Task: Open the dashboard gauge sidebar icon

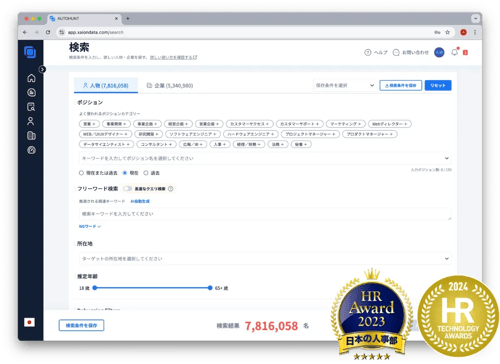Action: coord(31,150)
